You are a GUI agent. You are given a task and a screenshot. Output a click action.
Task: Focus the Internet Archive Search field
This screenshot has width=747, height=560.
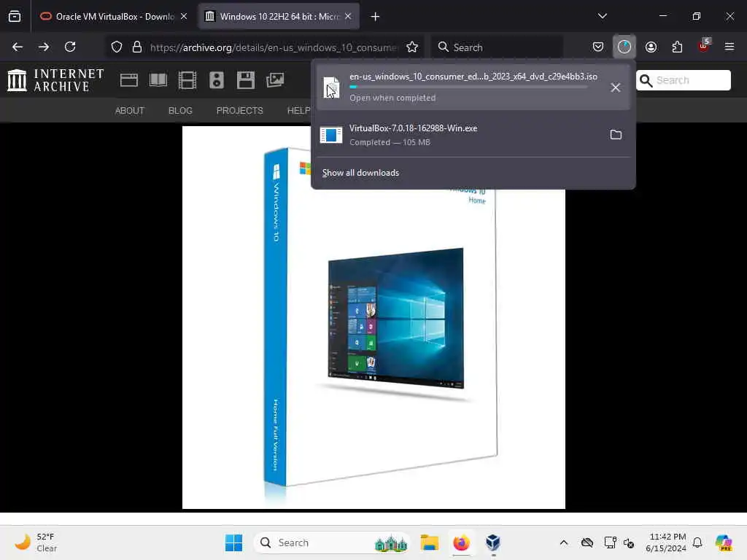(x=683, y=80)
